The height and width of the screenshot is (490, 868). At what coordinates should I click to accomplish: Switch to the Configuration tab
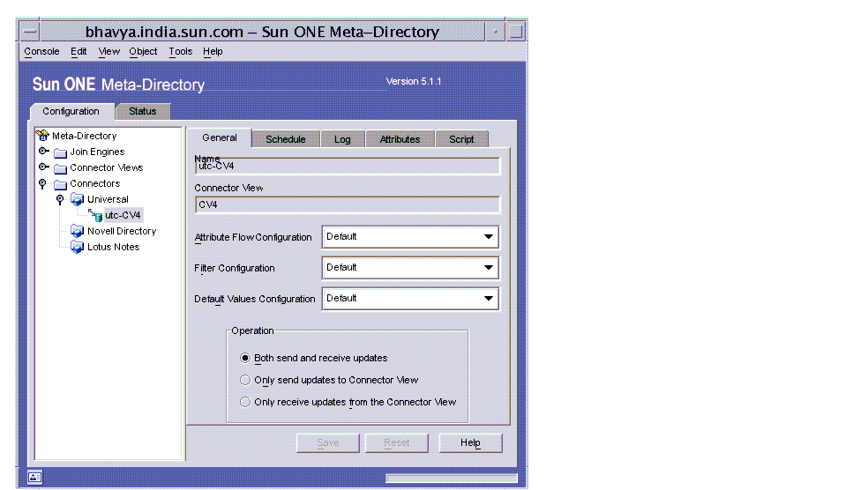[71, 111]
